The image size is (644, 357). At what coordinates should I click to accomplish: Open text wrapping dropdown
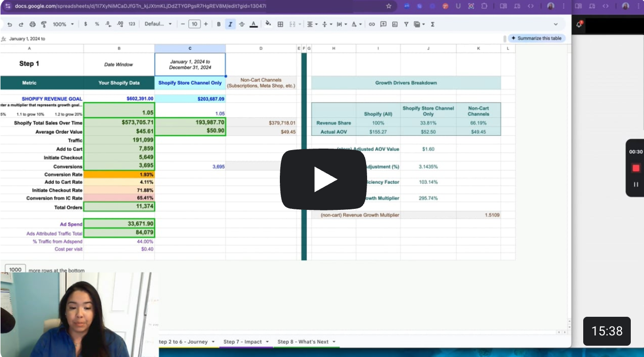(341, 24)
